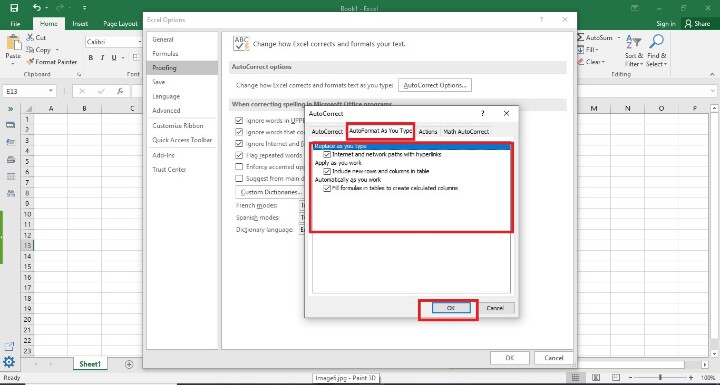Toggle Include new rows and columns in table
The width and height of the screenshot is (720, 385).
(x=327, y=171)
